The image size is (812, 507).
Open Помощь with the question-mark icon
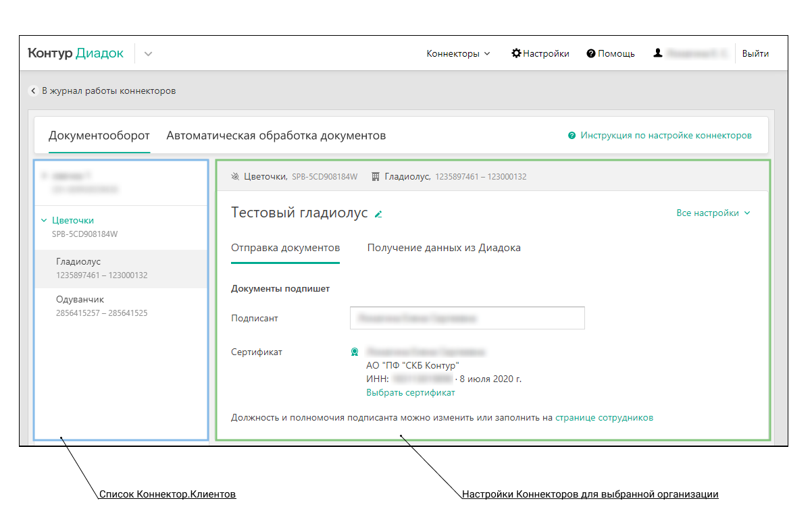point(611,53)
